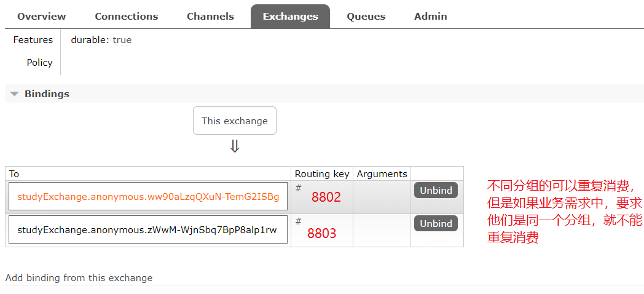Click the This exchange box

(234, 121)
